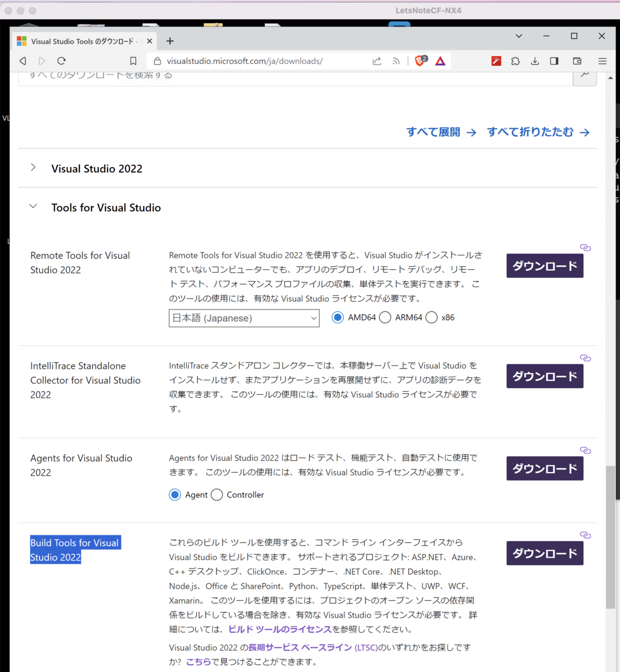Open the tab search chevron
Viewport: 620px width, 672px height.
coord(519,36)
